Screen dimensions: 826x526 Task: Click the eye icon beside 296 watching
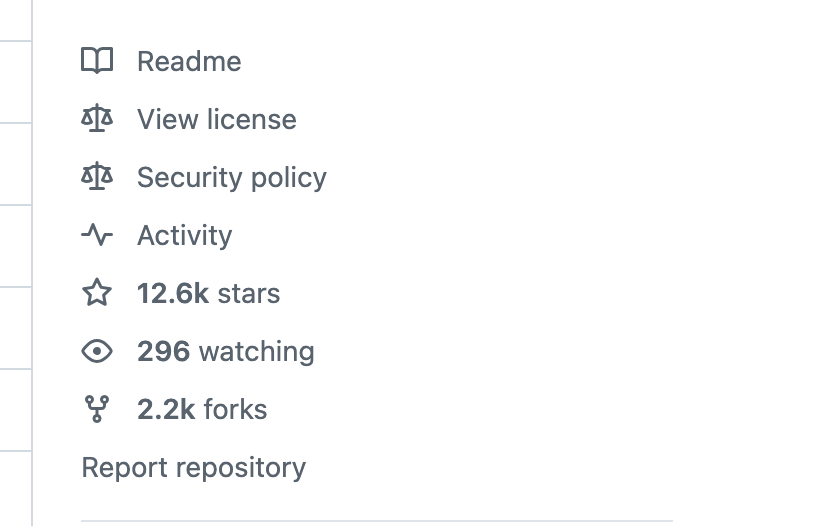[97, 351]
